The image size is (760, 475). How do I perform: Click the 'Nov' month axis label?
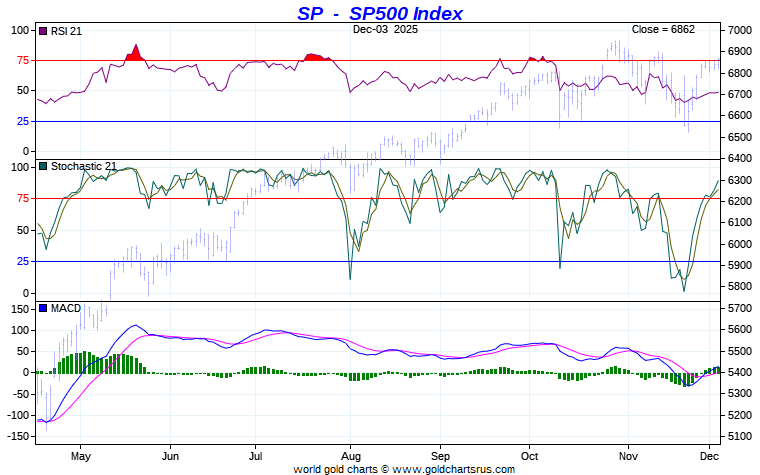(x=629, y=456)
